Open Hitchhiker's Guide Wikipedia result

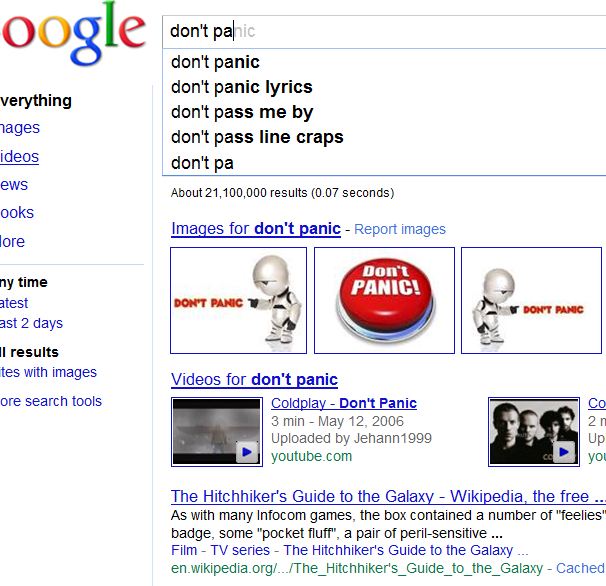pos(380,496)
